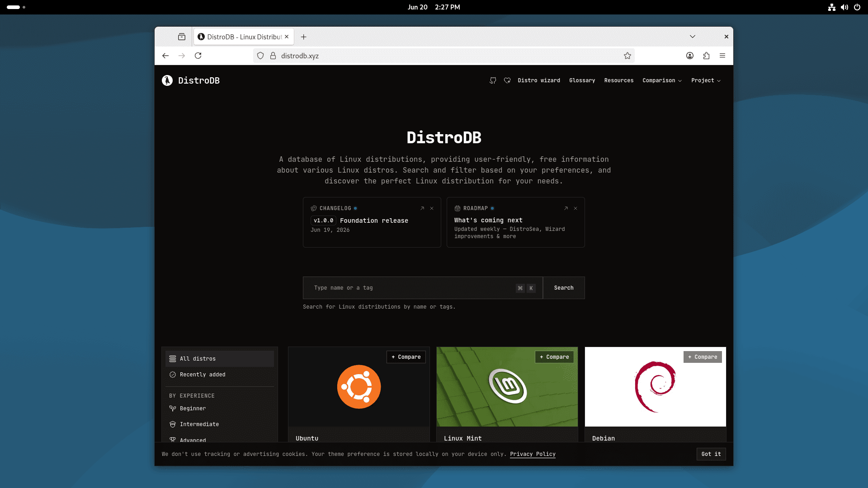This screenshot has width=868, height=488.
Task: Click the distrodb.xyz address bar
Action: [x=443, y=56]
